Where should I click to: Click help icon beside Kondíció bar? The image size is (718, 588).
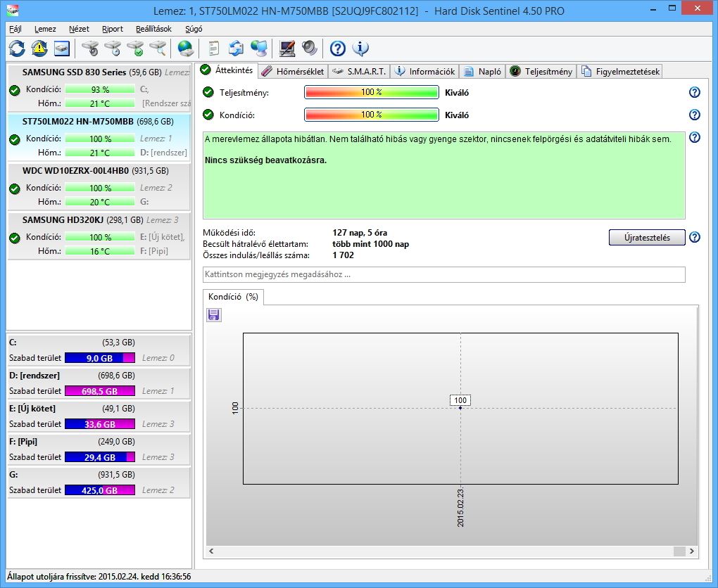(x=695, y=115)
